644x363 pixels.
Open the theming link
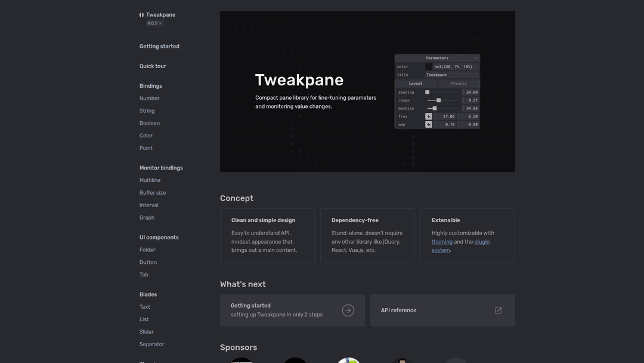click(x=442, y=242)
